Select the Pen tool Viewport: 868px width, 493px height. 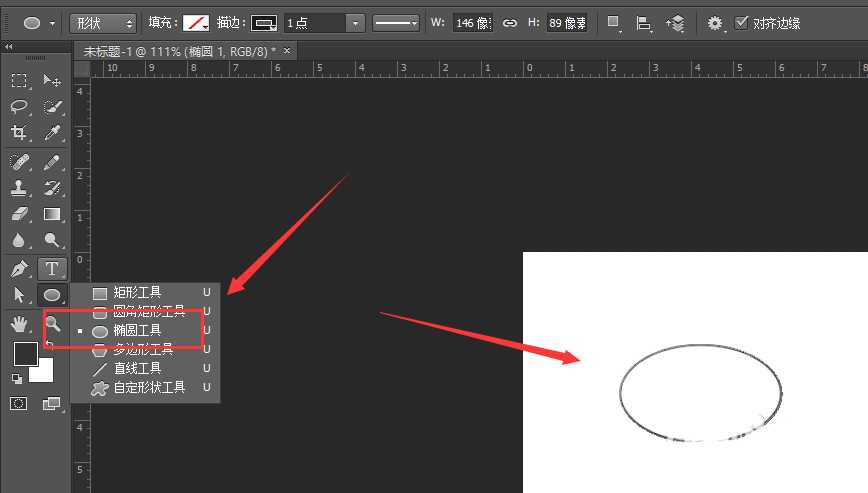pos(19,268)
